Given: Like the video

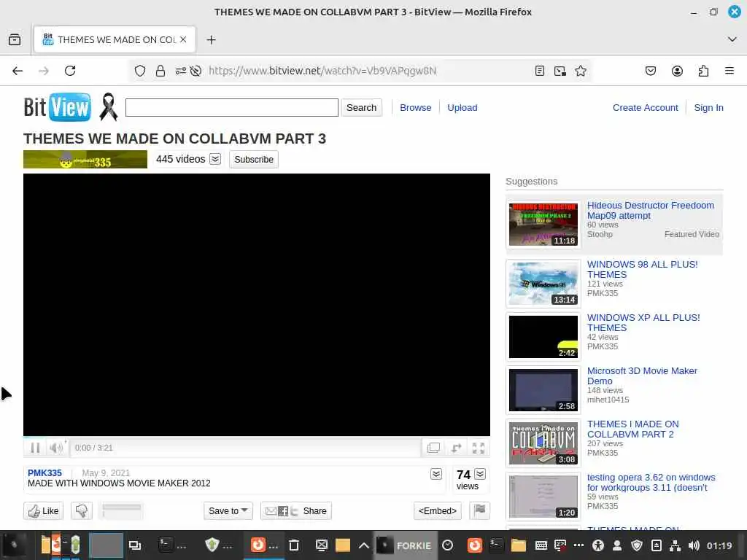Looking at the screenshot, I should [43, 511].
